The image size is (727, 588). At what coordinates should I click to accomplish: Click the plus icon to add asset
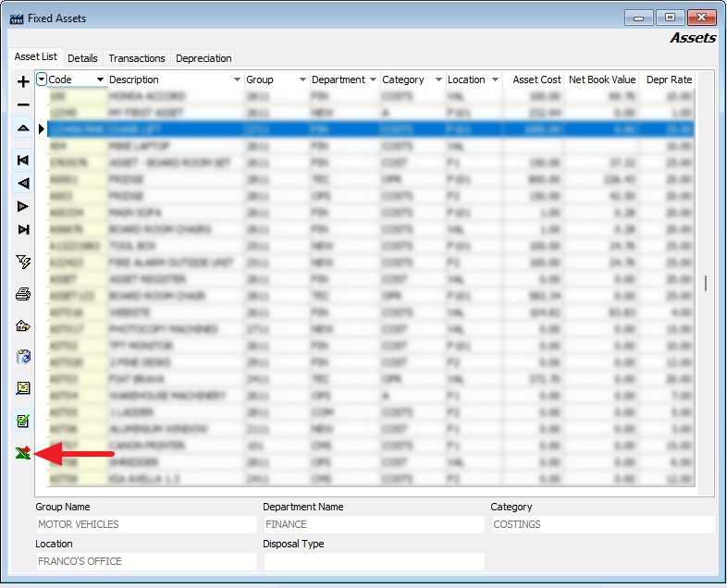point(23,81)
